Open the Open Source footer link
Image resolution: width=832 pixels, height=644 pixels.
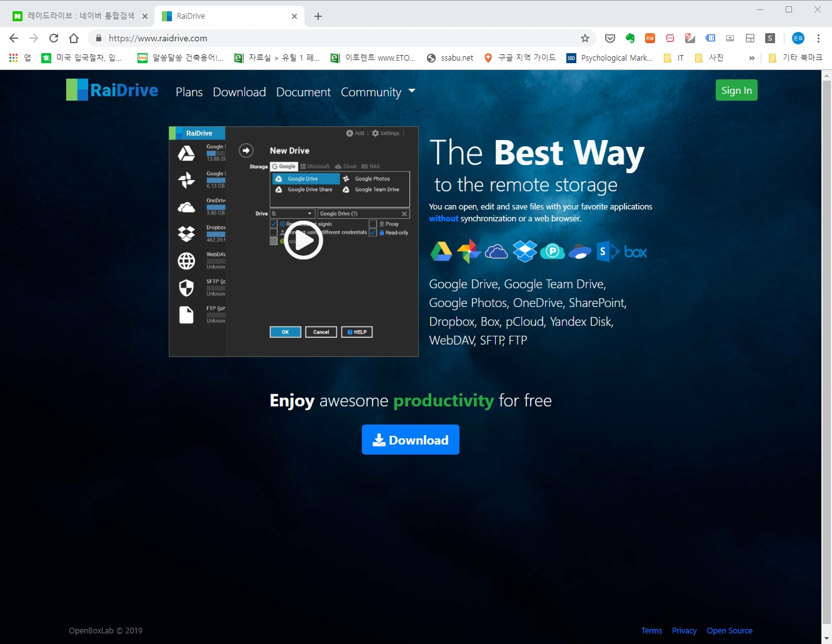tap(729, 630)
